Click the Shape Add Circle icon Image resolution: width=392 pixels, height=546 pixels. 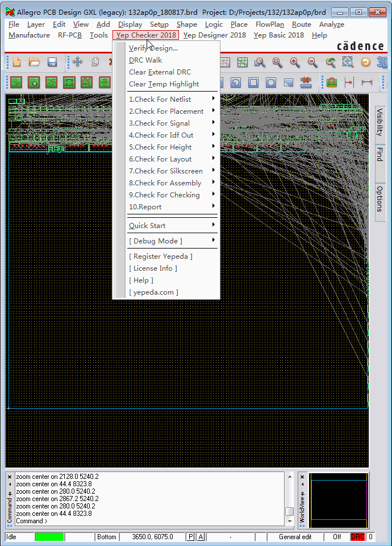pyautogui.click(x=270, y=82)
